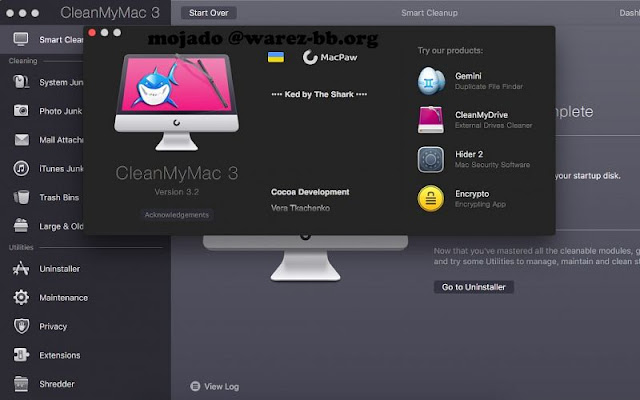Select the Uninstaller icon
640x400 pixels.
click(x=21, y=269)
